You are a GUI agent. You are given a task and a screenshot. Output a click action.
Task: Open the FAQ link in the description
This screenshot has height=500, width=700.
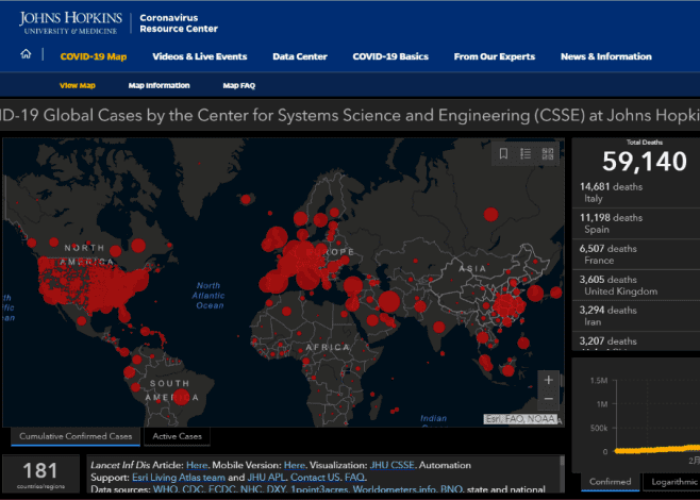[355, 478]
